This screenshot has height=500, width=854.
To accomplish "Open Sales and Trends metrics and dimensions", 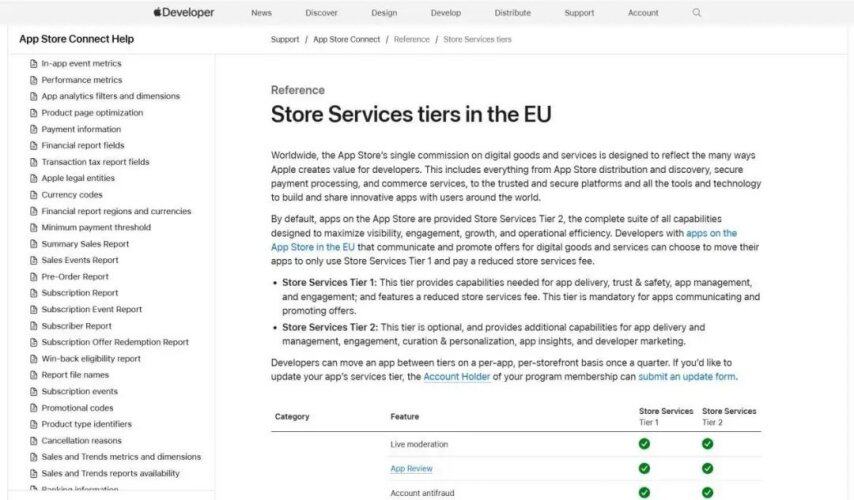I will click(121, 457).
